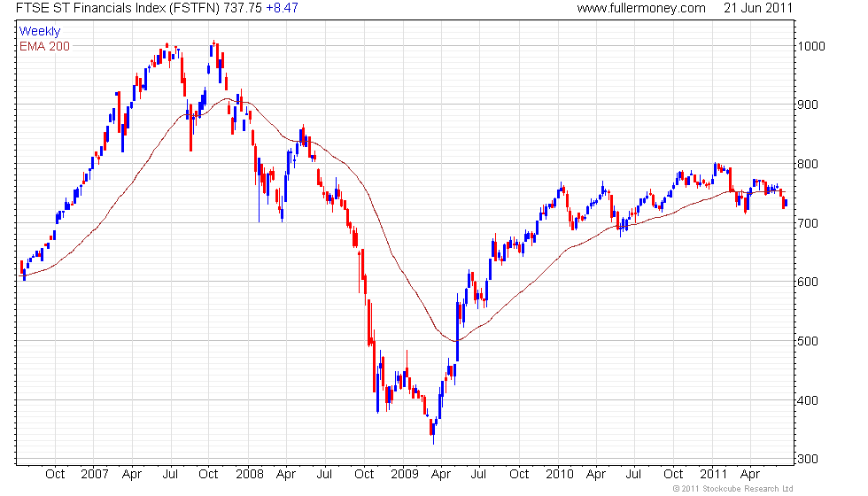Click the date '21 Jun 2011'
868x496 pixels.
758,8
